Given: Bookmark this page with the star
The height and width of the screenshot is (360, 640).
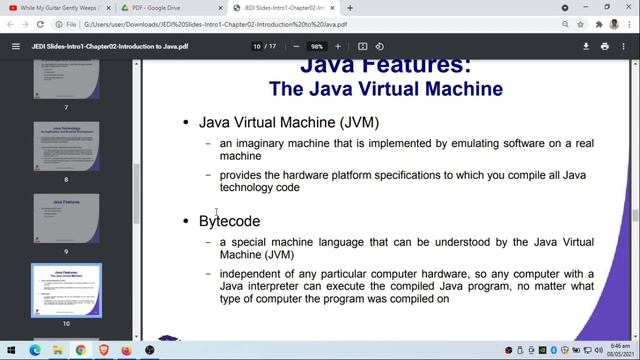Looking at the screenshot, I should click(580, 24).
